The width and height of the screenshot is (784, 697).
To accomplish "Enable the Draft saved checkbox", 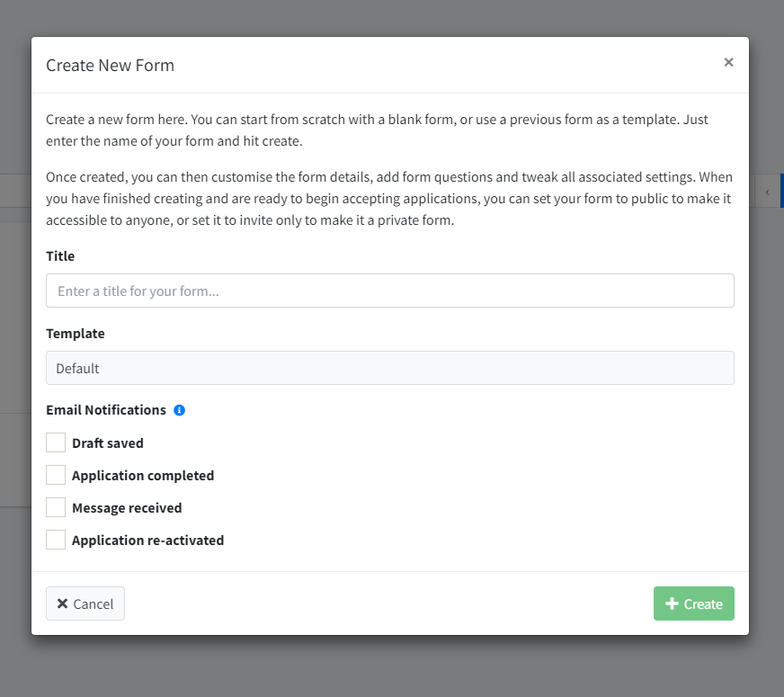I will pyautogui.click(x=56, y=442).
